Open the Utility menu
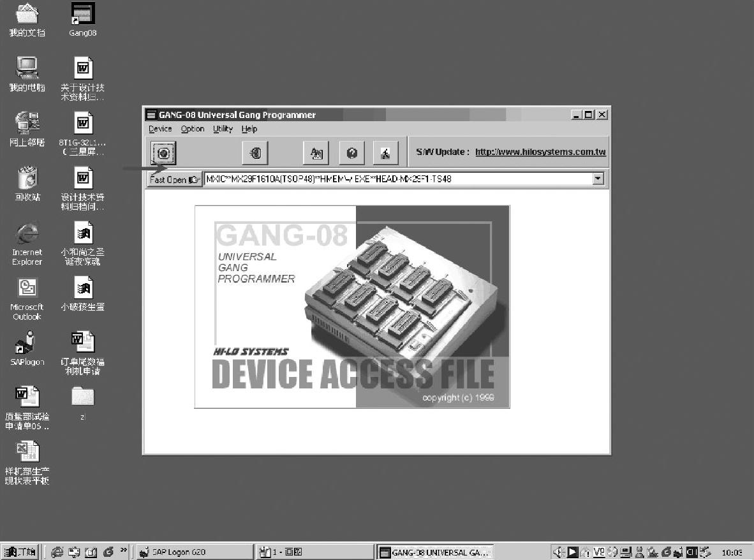 click(223, 129)
